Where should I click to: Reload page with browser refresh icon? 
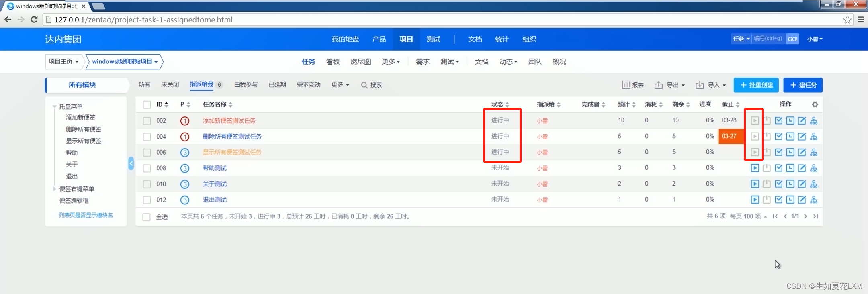click(x=34, y=20)
